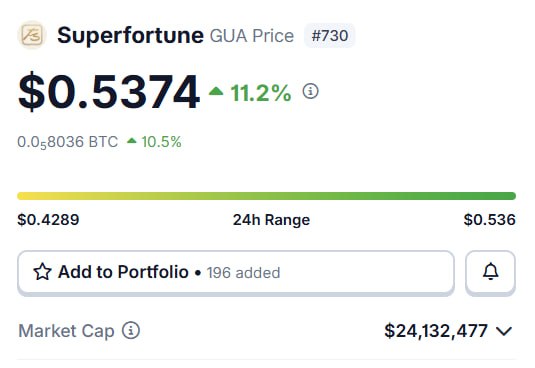This screenshot has width=535, height=368.
Task: Click the GUA Price label
Action: [251, 36]
